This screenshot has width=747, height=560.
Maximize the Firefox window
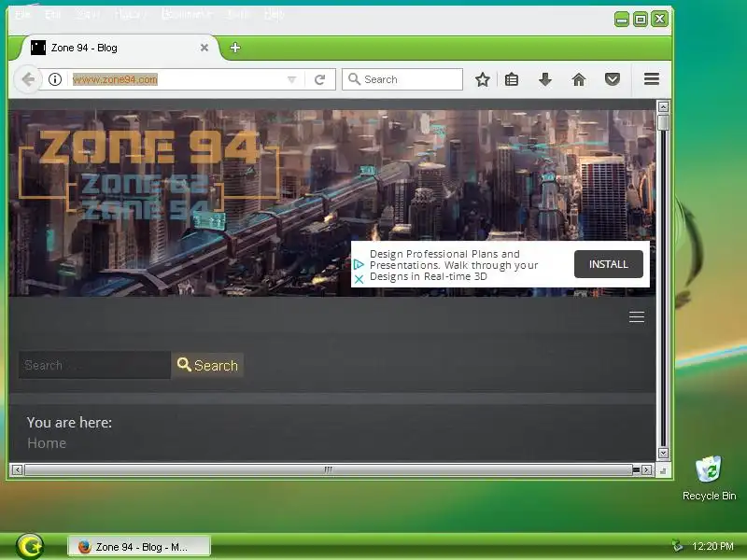[x=641, y=19]
